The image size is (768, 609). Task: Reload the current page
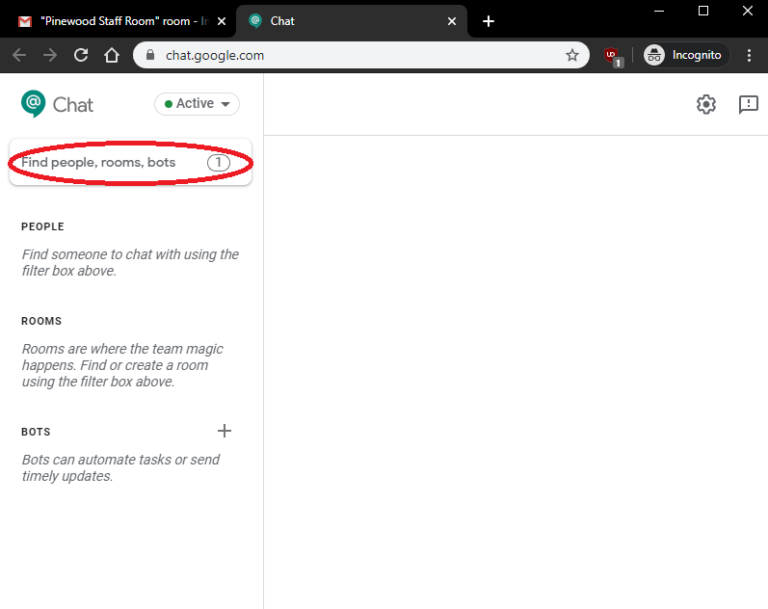point(81,56)
